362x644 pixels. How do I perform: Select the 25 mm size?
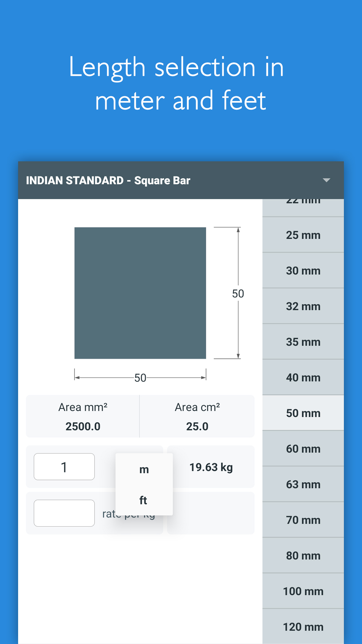(x=303, y=235)
